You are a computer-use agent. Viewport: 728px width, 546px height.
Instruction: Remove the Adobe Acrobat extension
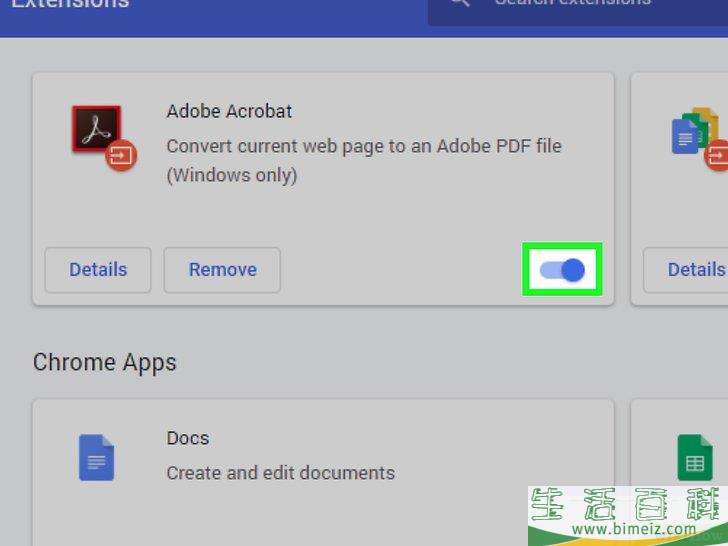coord(222,270)
